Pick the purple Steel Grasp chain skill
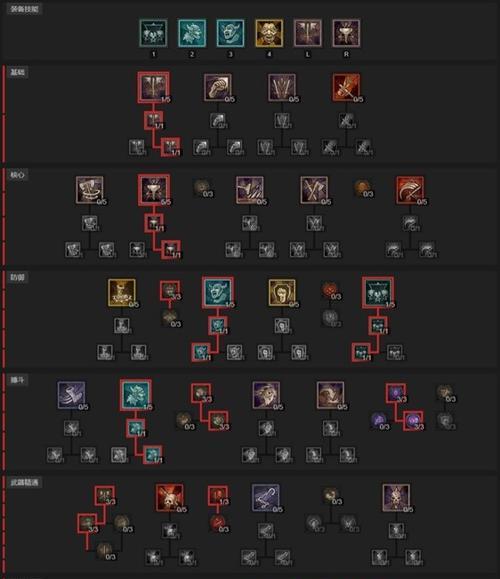 click(266, 498)
